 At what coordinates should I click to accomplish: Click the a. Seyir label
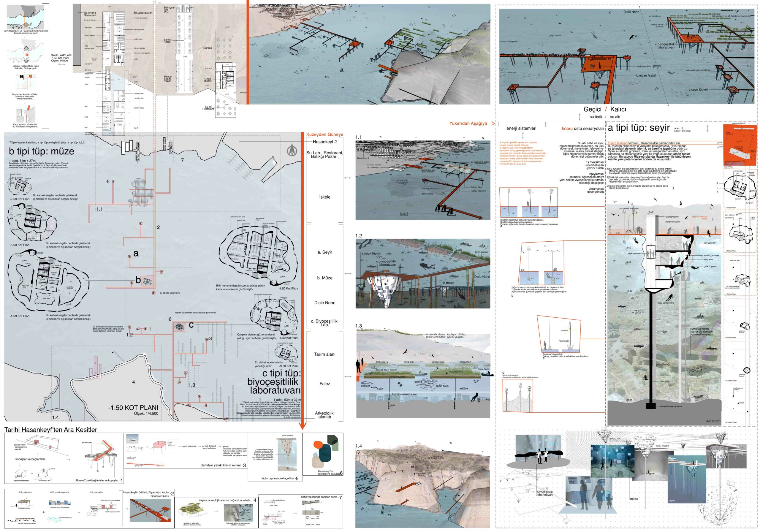(x=324, y=252)
